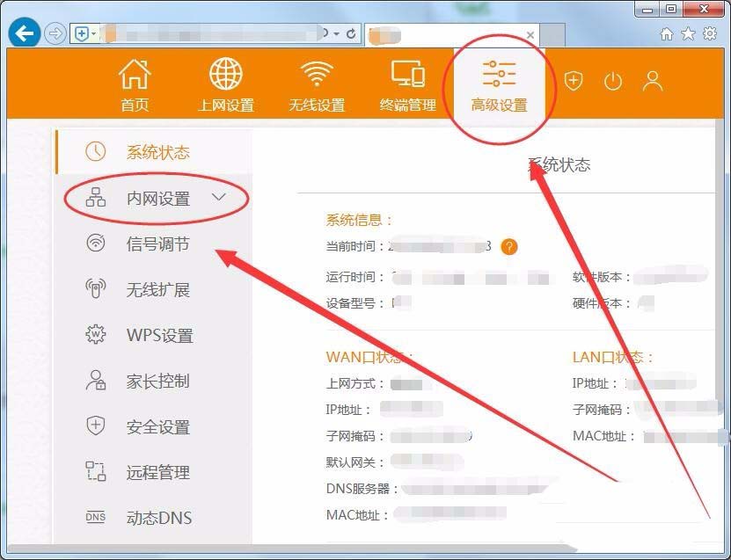Image resolution: width=731 pixels, height=560 pixels.
Task: Open the user account icon
Action: click(653, 81)
